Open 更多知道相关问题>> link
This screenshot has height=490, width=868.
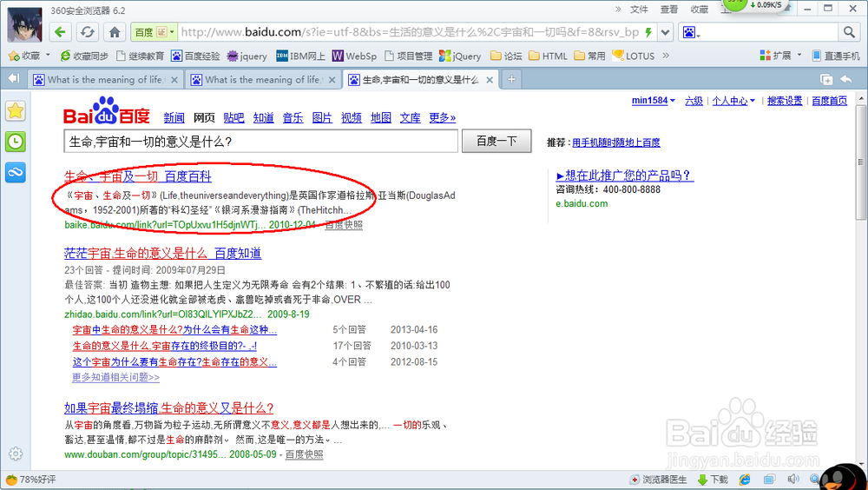coord(115,377)
